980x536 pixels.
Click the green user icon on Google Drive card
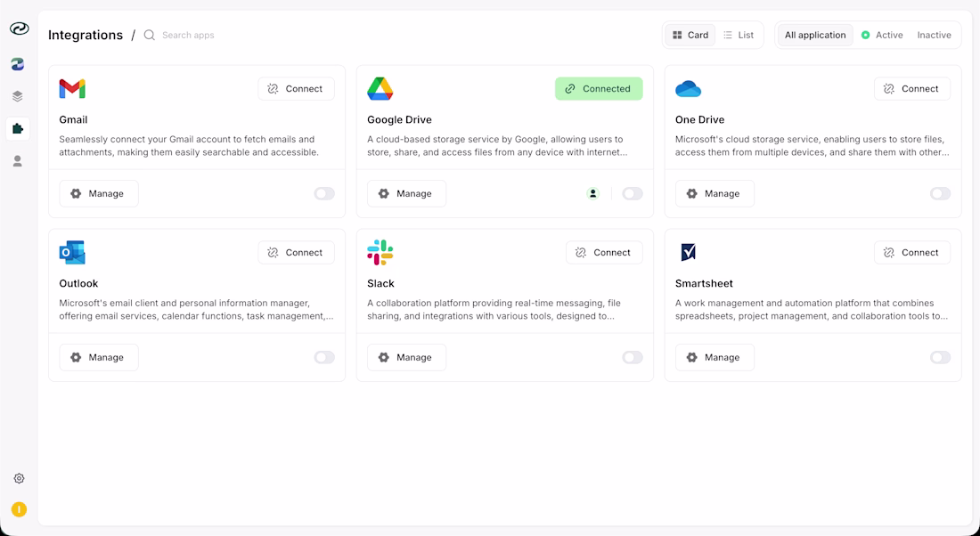pyautogui.click(x=592, y=194)
